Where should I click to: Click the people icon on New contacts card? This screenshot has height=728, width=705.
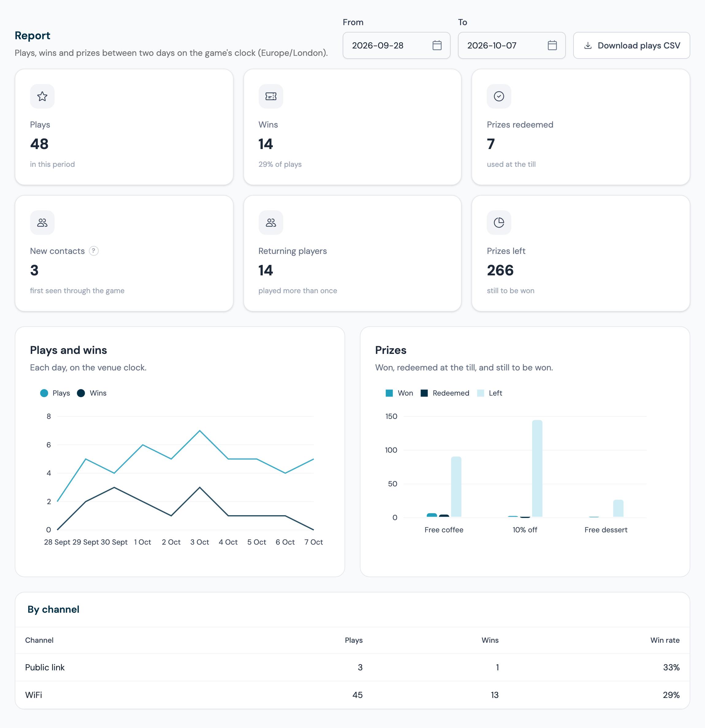tap(42, 223)
